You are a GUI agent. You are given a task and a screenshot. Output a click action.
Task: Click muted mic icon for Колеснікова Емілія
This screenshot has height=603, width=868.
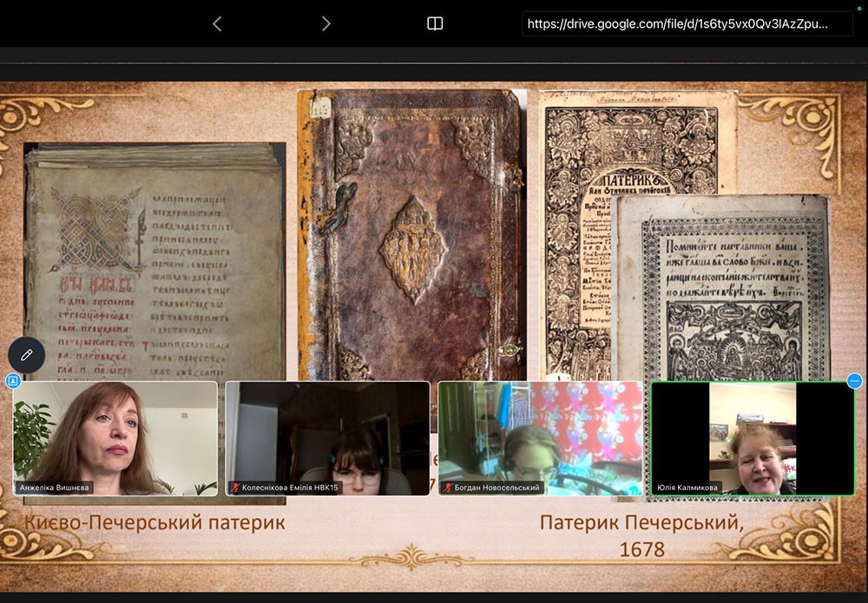pos(234,488)
